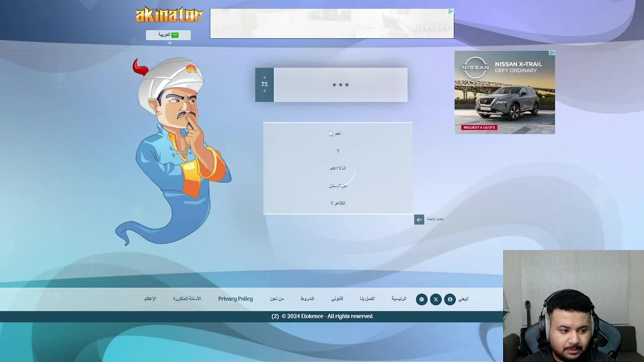Click the تعديل الإجابة label
The height and width of the screenshot is (362, 644).
click(435, 219)
